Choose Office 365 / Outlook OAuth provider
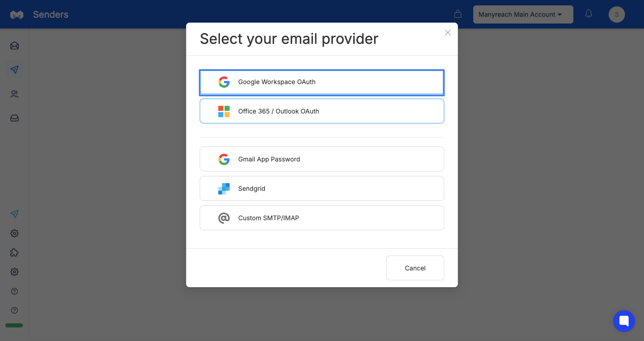Screen dimensions: 644x341 click(x=322, y=111)
